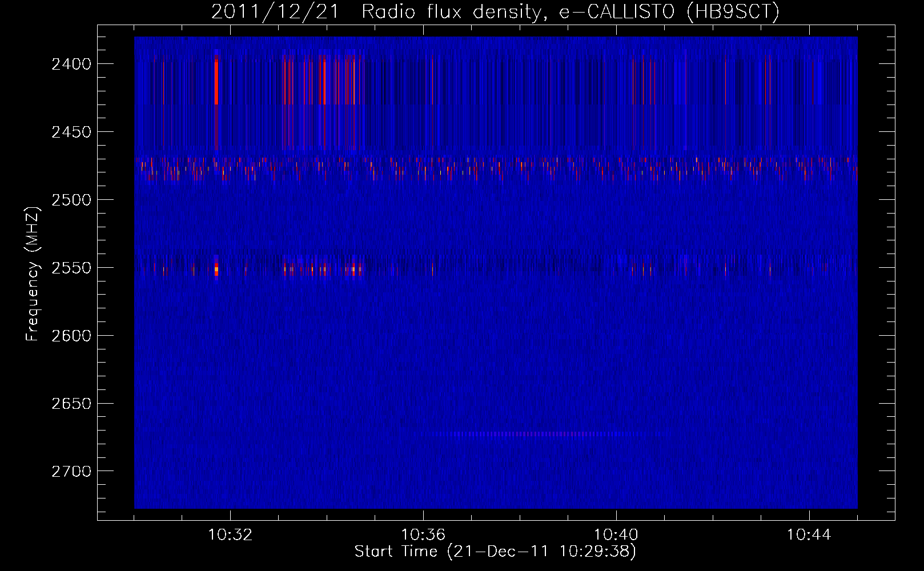The height and width of the screenshot is (571, 924).
Task: Click the 10:36 time tick label
Action: click(x=423, y=535)
